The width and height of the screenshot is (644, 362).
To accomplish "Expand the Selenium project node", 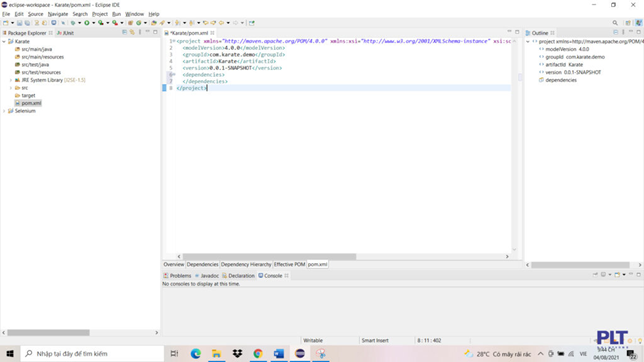I will coord(4,111).
